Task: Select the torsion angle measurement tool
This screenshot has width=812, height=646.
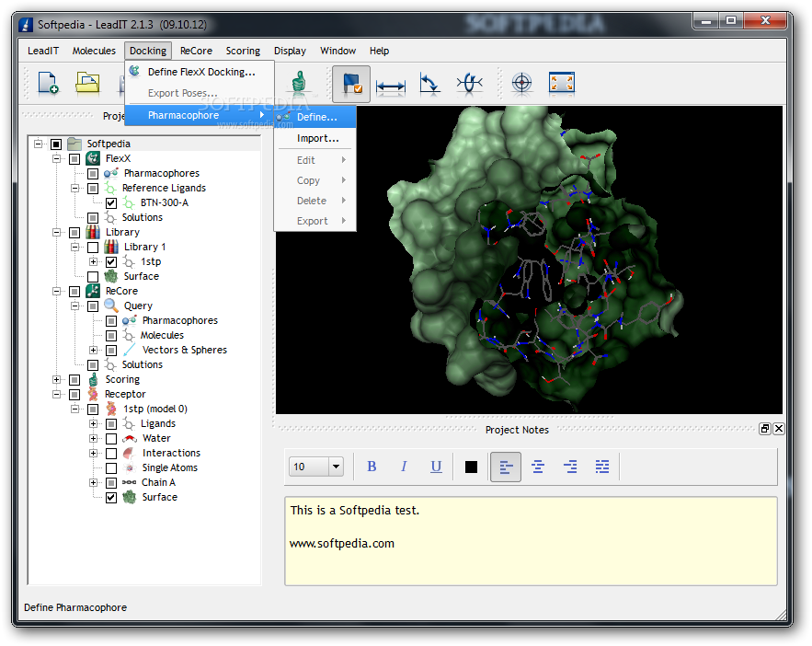Action: point(469,83)
